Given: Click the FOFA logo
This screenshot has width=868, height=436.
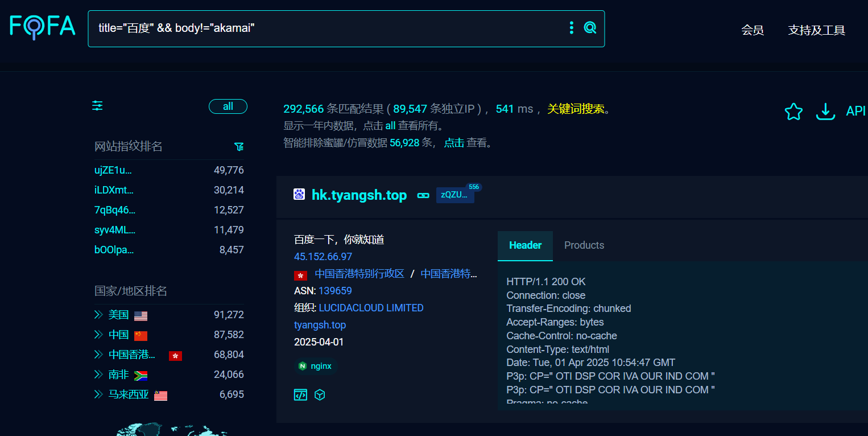Looking at the screenshot, I should point(43,27).
